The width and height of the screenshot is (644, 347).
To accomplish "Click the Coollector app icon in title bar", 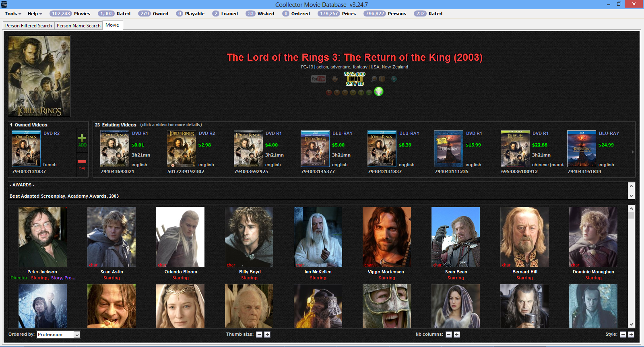I will (x=4, y=4).
